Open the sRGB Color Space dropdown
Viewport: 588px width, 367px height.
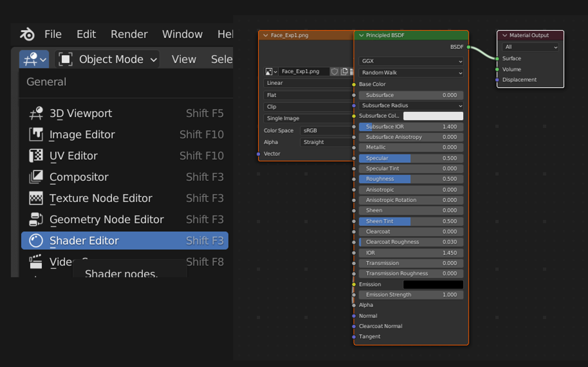tap(327, 131)
